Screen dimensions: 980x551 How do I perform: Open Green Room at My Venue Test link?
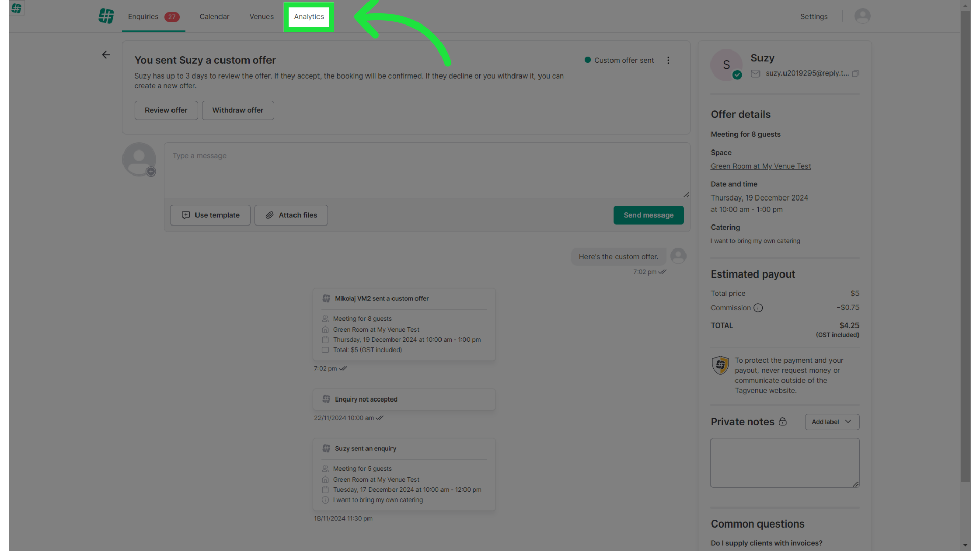point(760,166)
